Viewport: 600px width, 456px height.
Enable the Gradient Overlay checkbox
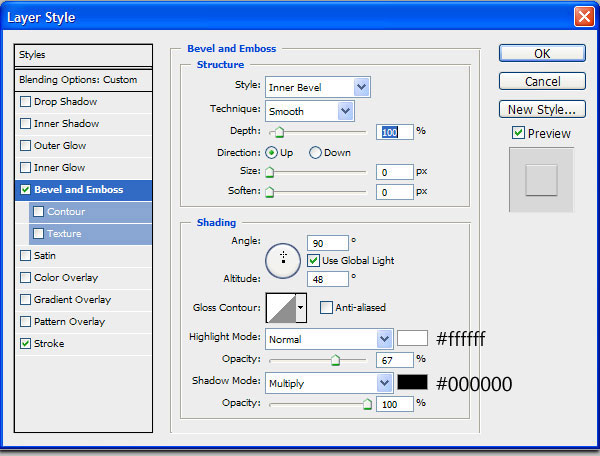click(25, 300)
